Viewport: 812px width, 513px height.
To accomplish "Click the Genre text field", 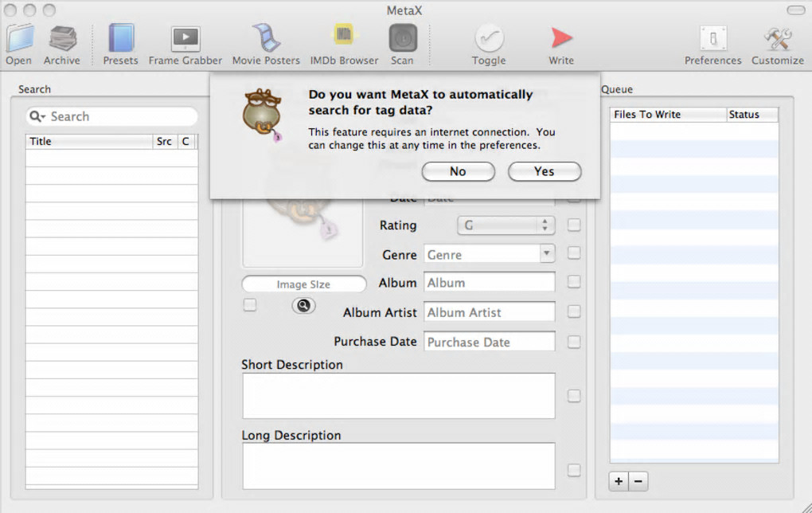I will pos(482,254).
